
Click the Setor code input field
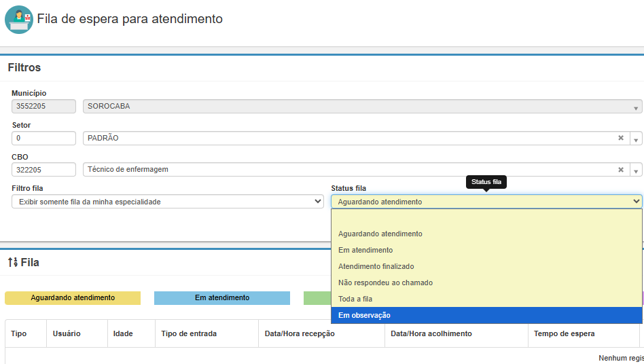[43, 138]
